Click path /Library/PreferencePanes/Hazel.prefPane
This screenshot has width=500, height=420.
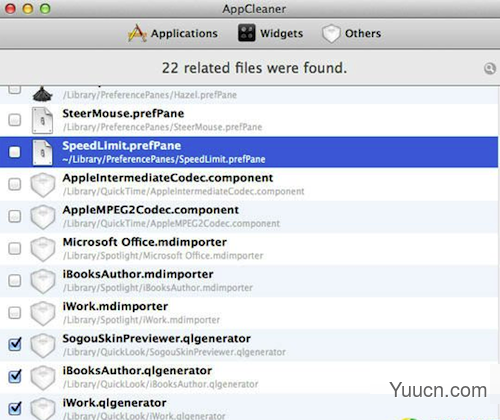point(150,95)
